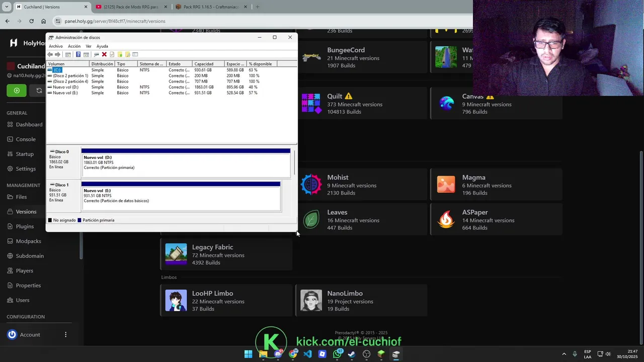Click the Forward arrow in Disk Management toolbar
Image resolution: width=644 pixels, height=362 pixels.
(57, 54)
